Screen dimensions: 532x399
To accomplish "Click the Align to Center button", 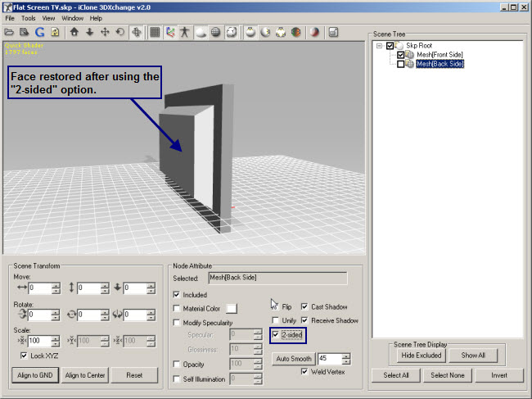I will click(85, 375).
